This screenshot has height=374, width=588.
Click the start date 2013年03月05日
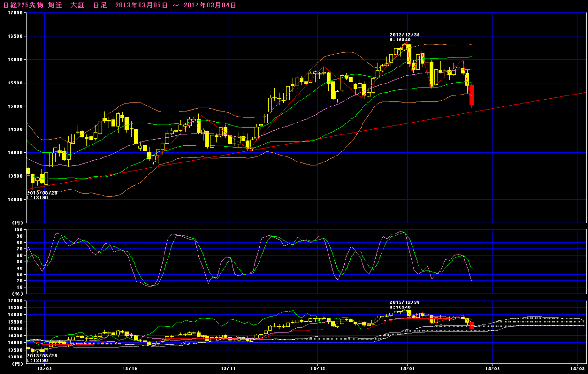[x=141, y=5]
